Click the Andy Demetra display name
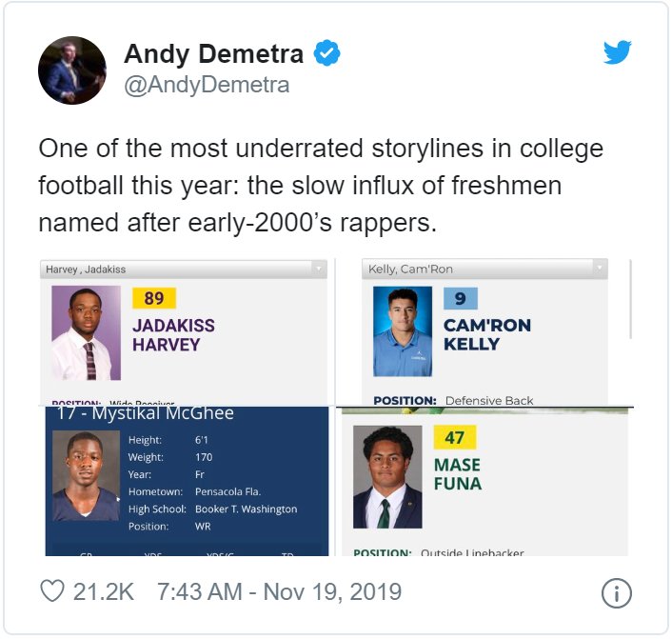 [x=213, y=53]
